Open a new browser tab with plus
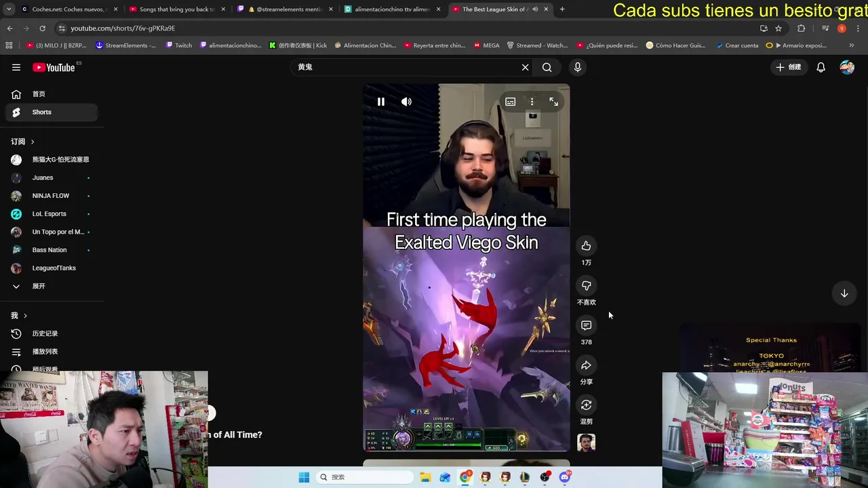Image resolution: width=868 pixels, height=488 pixels. click(562, 9)
